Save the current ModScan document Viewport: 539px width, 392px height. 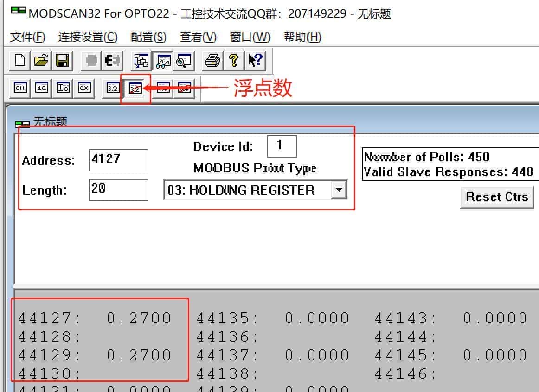(x=64, y=61)
